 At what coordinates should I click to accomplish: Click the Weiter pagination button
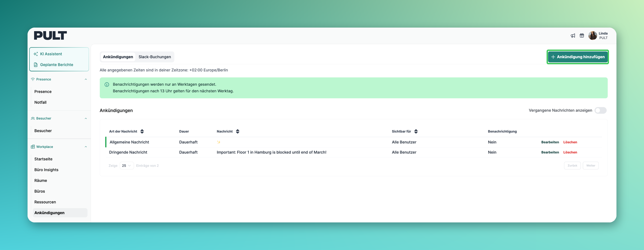591,166
